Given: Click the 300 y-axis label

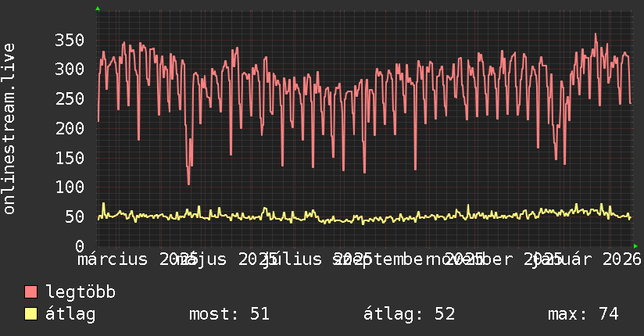Looking at the screenshot, I should (x=70, y=69).
